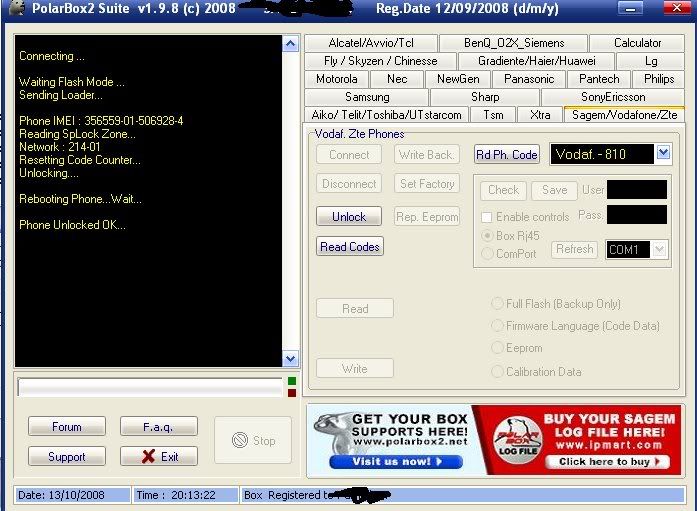
Task: Select the Lg tab
Action: pyautogui.click(x=651, y=61)
